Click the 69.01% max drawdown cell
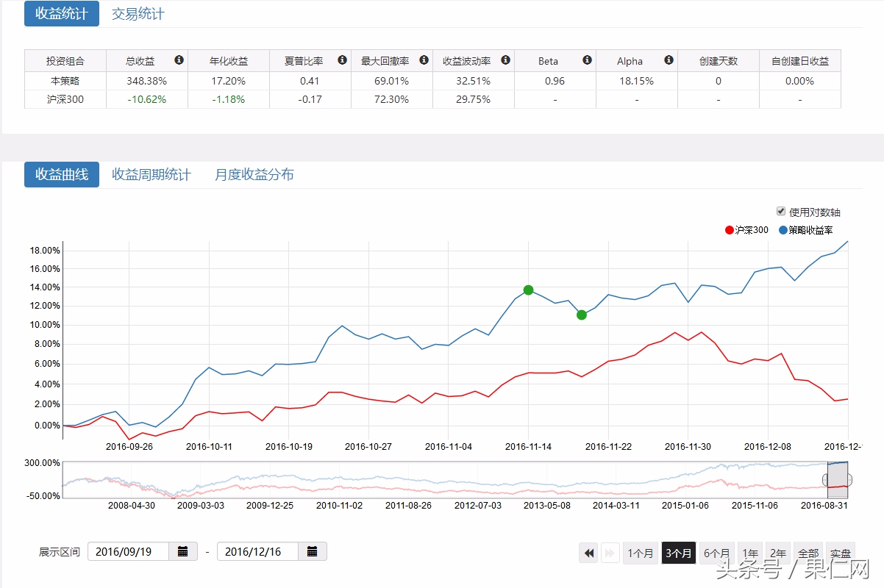 (x=391, y=81)
